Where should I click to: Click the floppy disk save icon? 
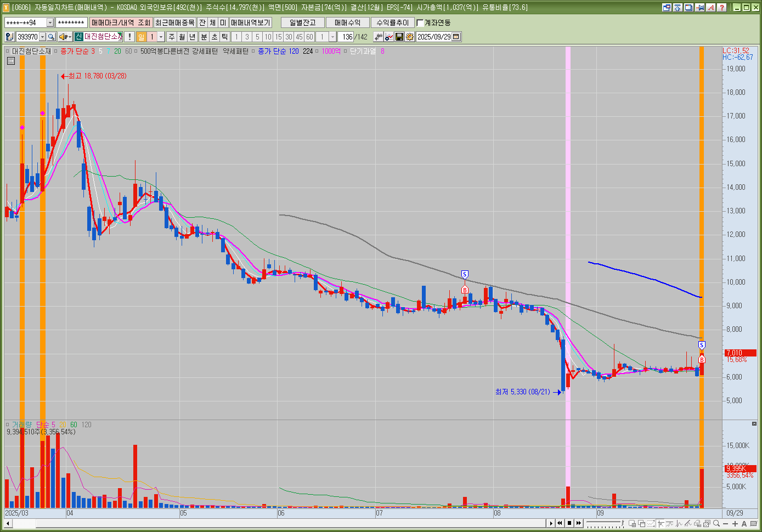click(399, 37)
